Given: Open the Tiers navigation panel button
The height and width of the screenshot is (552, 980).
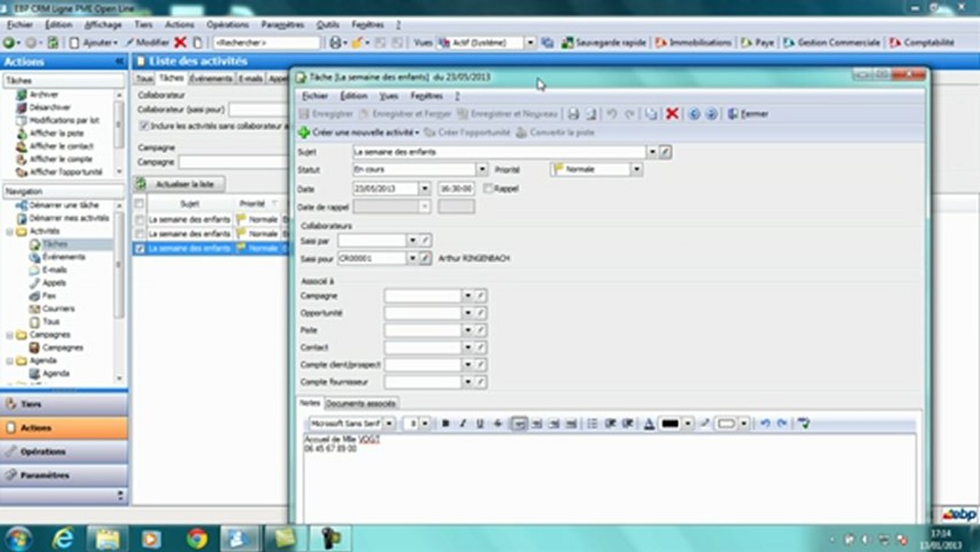Looking at the screenshot, I should click(64, 404).
